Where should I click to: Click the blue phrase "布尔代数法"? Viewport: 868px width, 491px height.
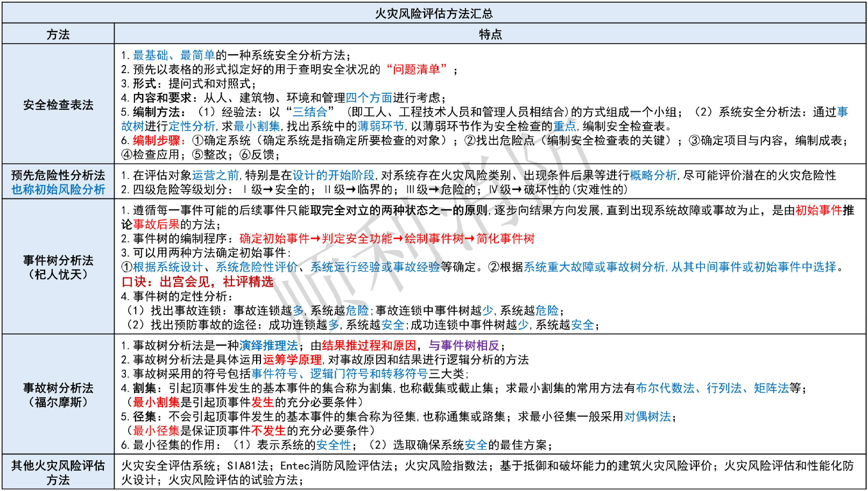coord(665,388)
